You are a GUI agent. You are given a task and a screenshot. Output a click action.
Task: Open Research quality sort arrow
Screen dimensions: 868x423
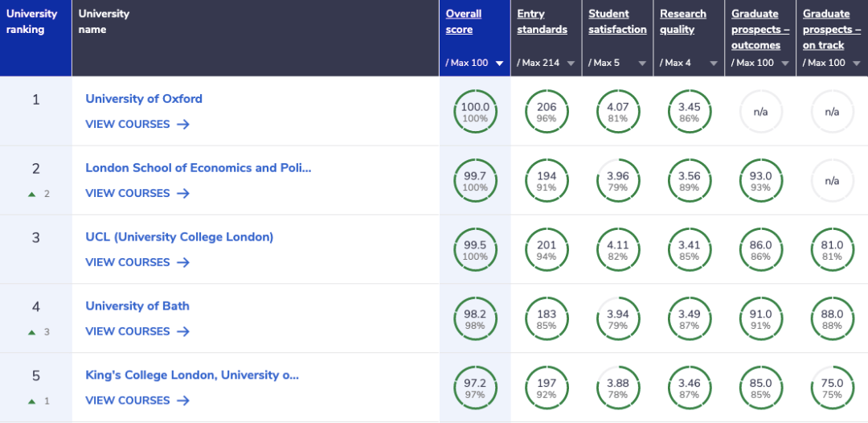714,63
